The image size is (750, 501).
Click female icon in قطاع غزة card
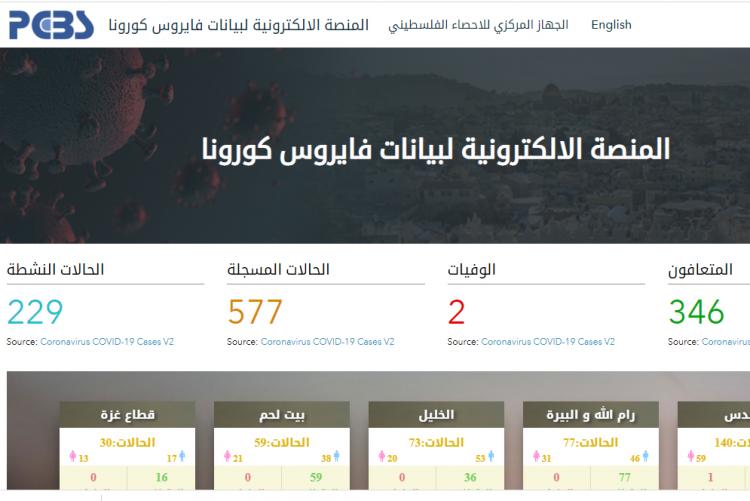(73, 456)
